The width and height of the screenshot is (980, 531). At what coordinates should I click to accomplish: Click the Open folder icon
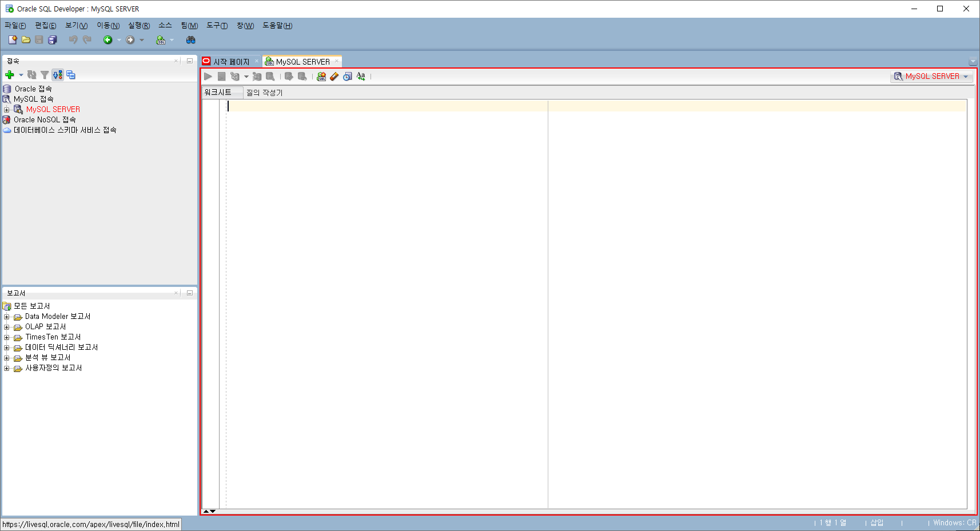point(26,39)
